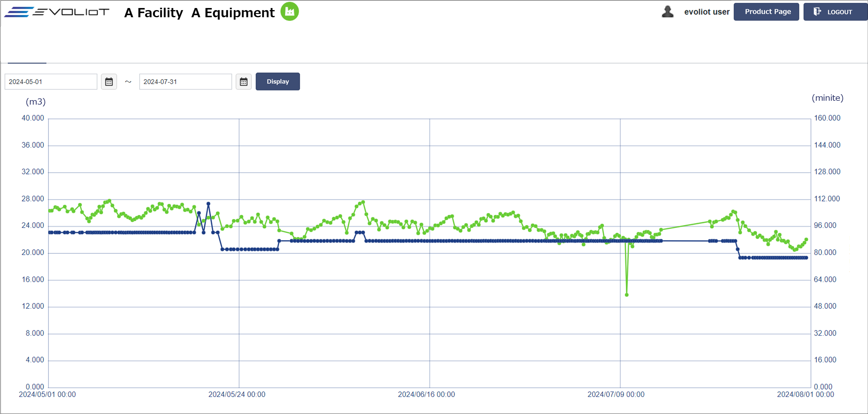
Task: Focus the start date field 2024-05-01
Action: [x=51, y=82]
